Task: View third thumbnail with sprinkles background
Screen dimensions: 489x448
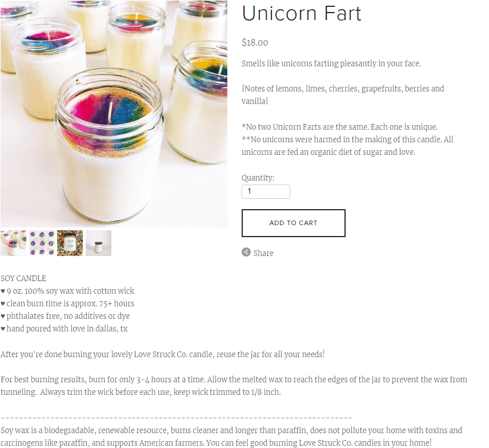Action: (70, 243)
